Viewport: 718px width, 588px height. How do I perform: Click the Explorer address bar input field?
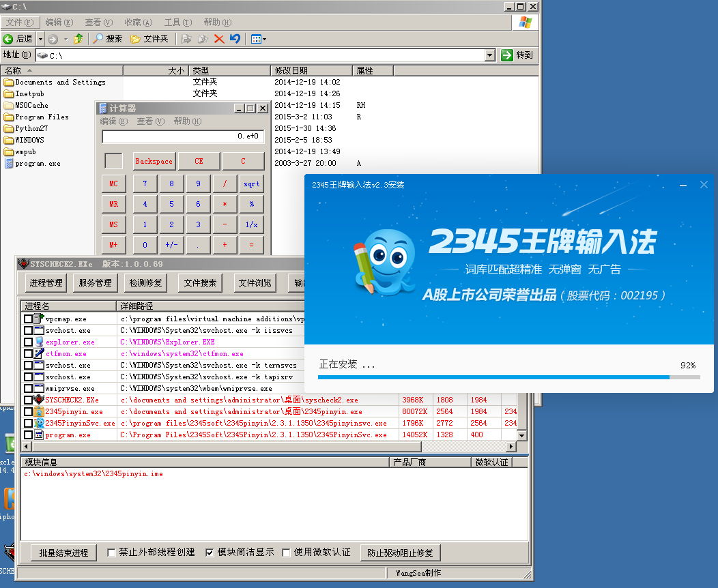click(x=261, y=55)
